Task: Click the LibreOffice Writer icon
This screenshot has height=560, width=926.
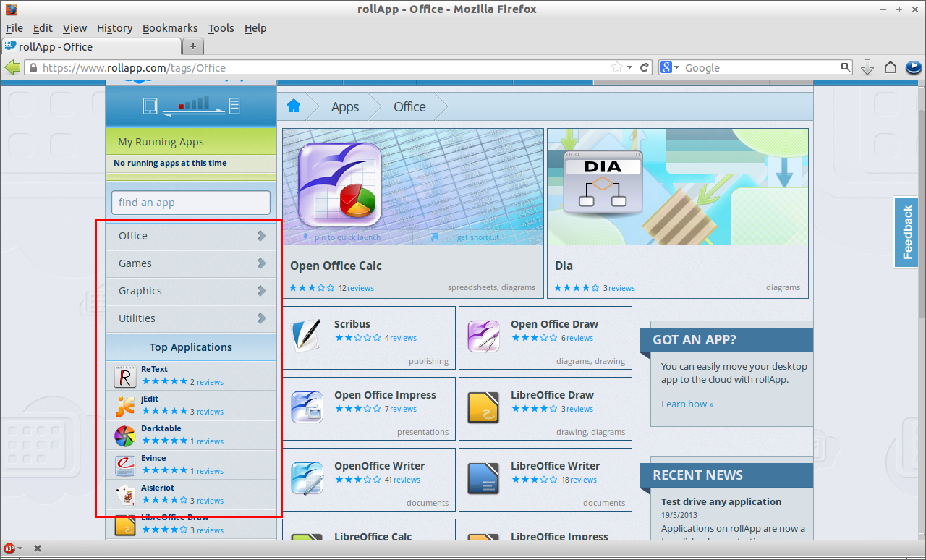Action: point(483,478)
